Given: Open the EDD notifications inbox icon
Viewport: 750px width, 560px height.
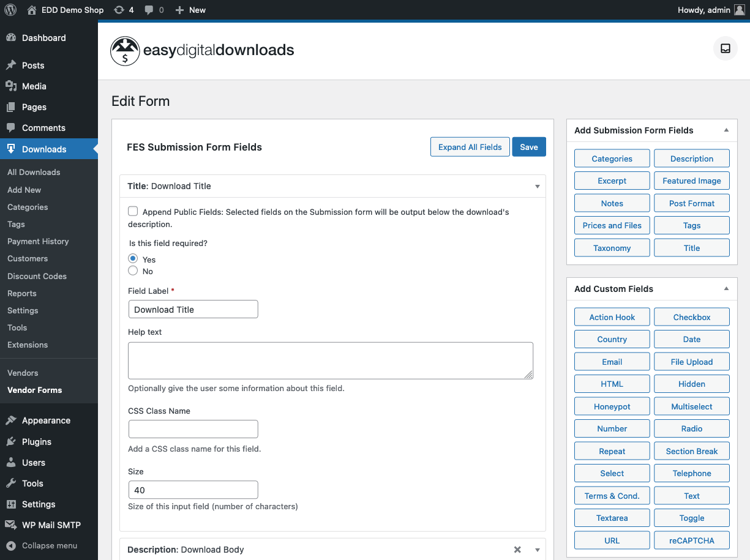Looking at the screenshot, I should click(726, 48).
